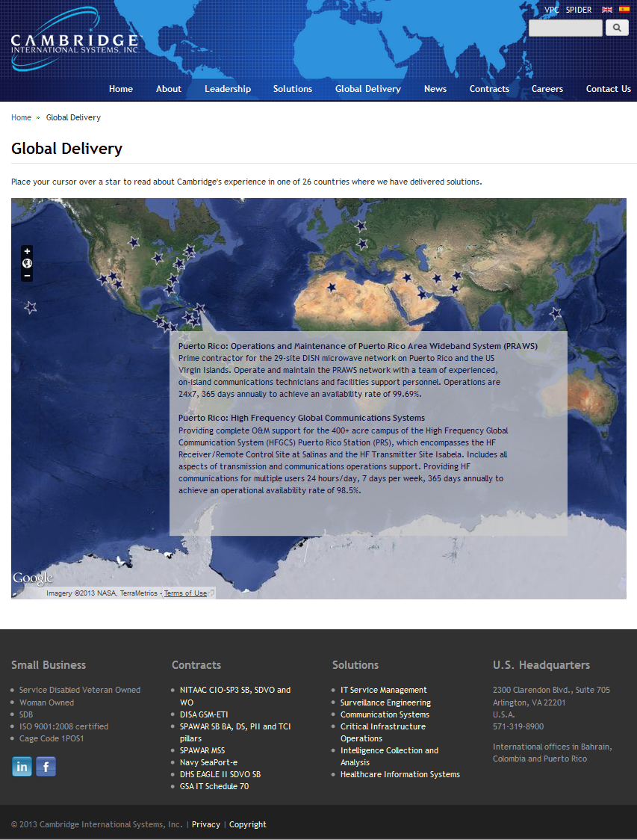Open the Privacy link in the footer
This screenshot has width=637, height=840.
click(206, 824)
